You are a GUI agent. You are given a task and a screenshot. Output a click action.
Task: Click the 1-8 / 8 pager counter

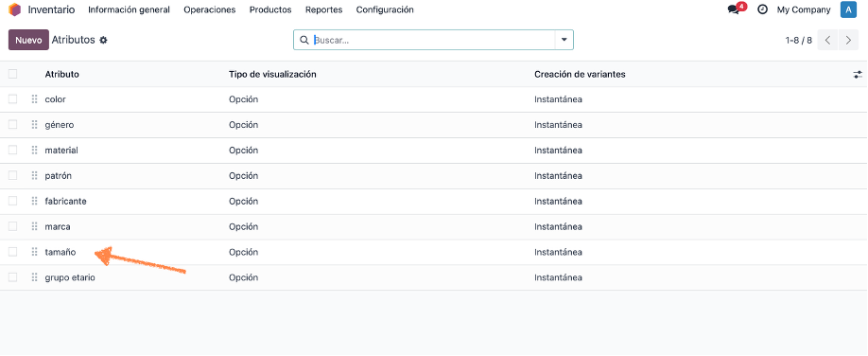coord(799,40)
